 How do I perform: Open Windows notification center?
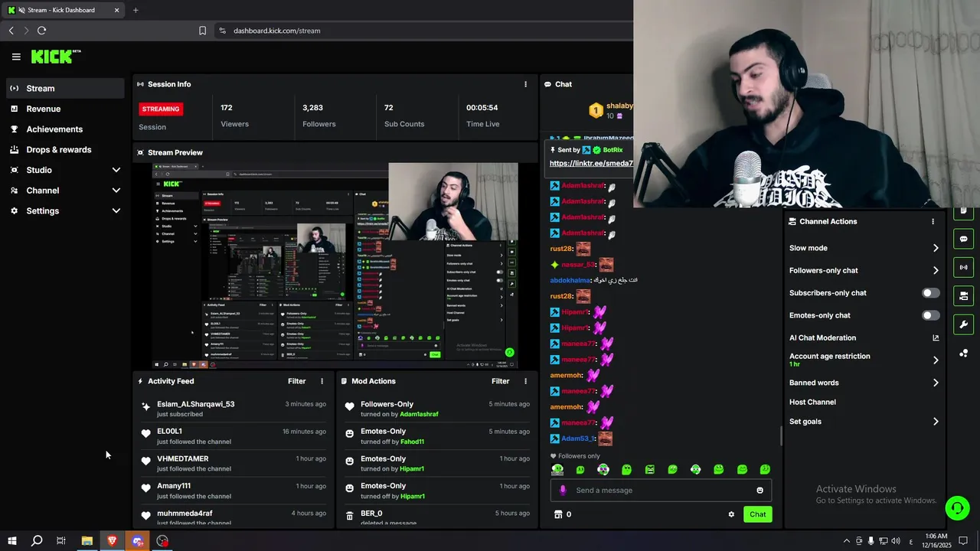tap(963, 541)
